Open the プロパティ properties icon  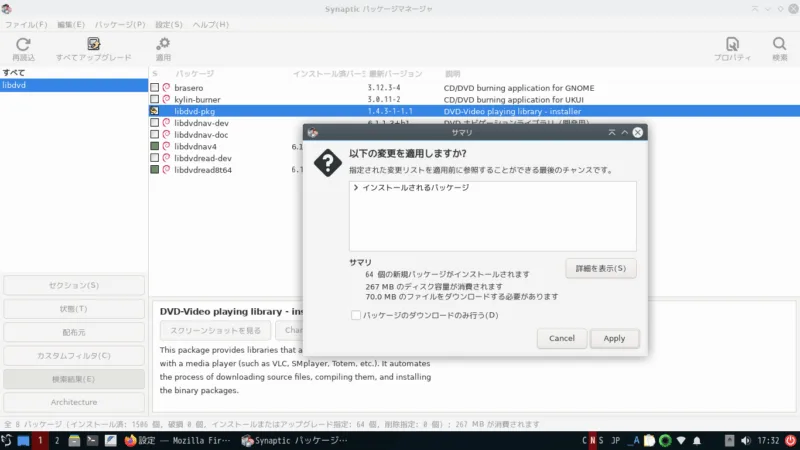(x=733, y=45)
